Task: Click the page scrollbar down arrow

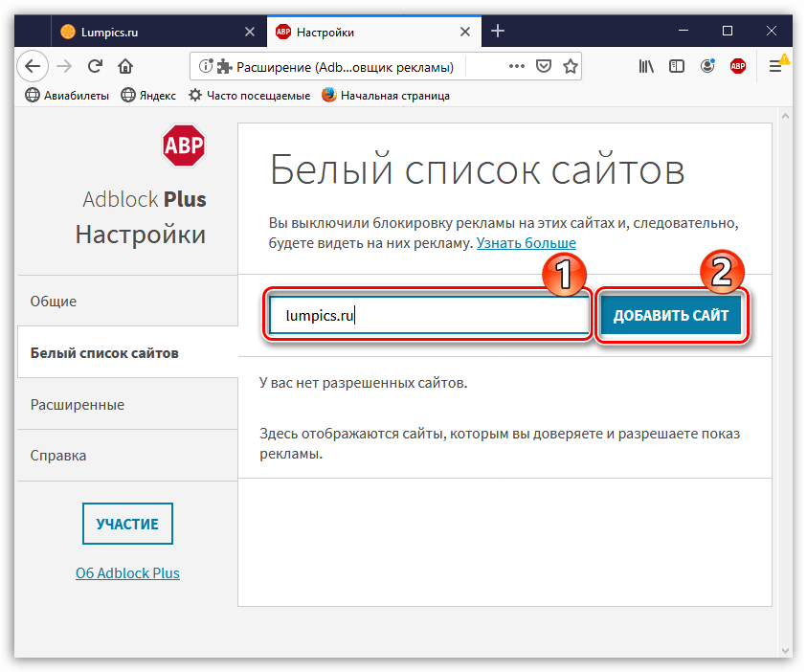Action: click(x=785, y=650)
